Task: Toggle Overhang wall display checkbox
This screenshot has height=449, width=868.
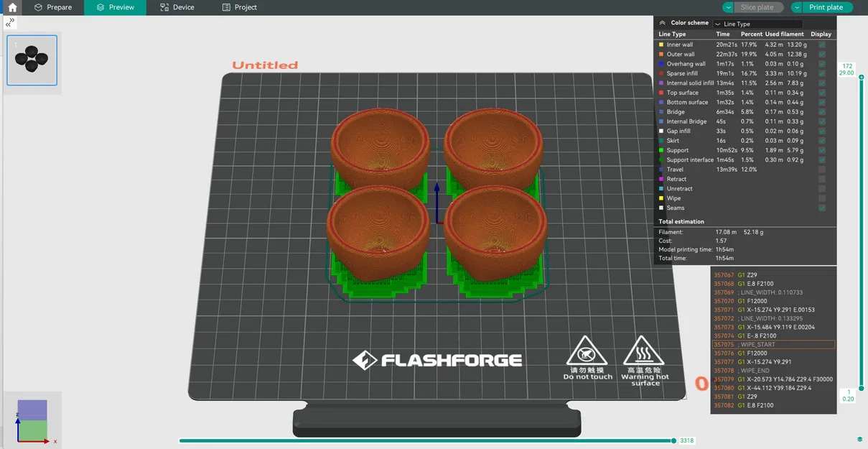Action: click(822, 64)
